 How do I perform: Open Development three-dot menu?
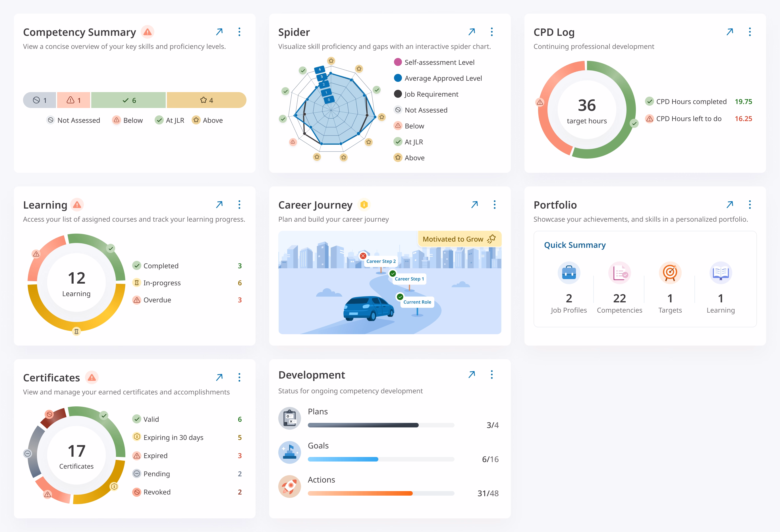[492, 375]
